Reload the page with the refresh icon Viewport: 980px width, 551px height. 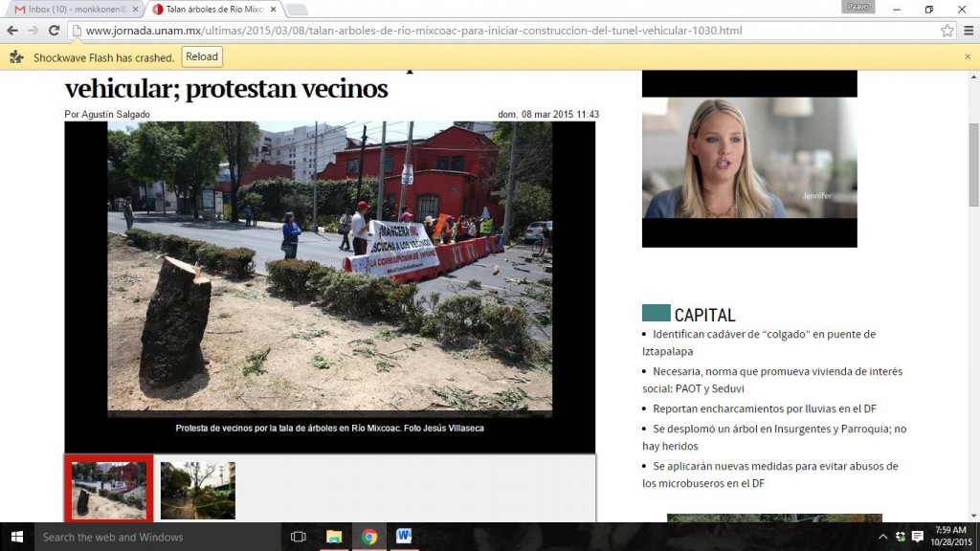point(56,31)
